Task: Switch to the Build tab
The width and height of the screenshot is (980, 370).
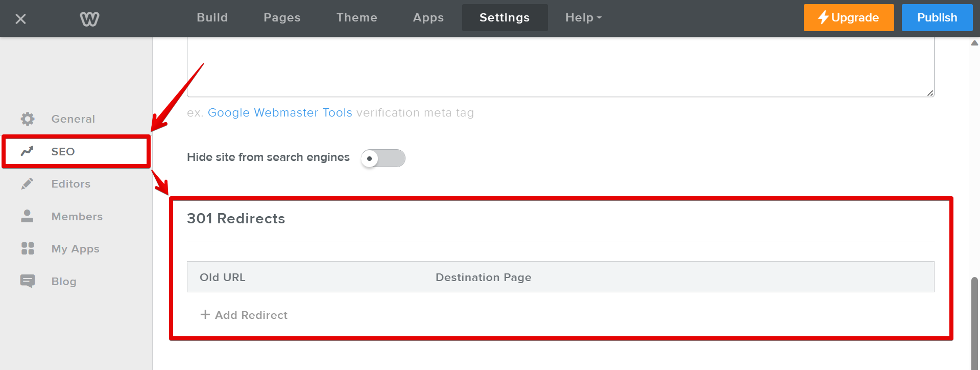Action: pos(212,18)
